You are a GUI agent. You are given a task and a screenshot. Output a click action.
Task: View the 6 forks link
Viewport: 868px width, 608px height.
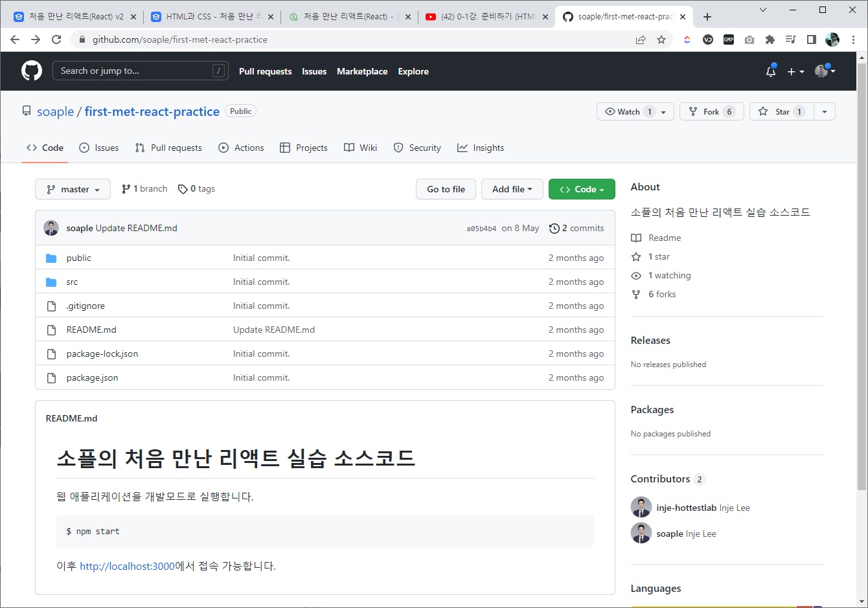pyautogui.click(x=654, y=294)
